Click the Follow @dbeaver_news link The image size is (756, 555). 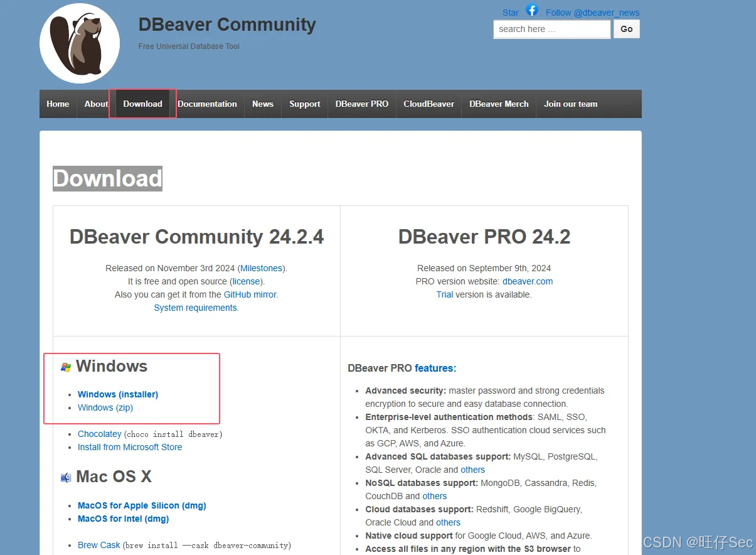593,13
